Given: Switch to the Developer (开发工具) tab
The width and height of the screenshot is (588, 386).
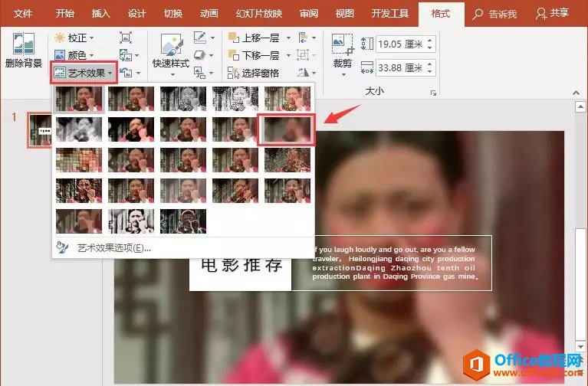Looking at the screenshot, I should click(x=390, y=14).
